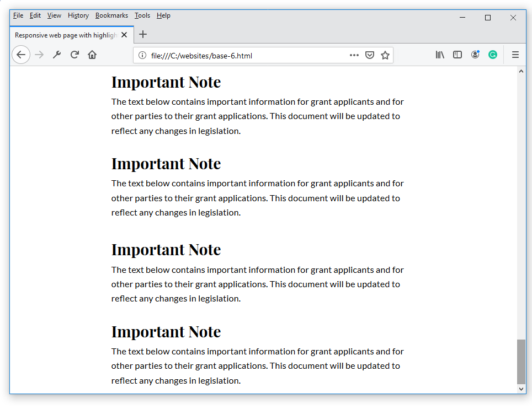
Task: Select the Responsive web page tab
Action: 71,35
